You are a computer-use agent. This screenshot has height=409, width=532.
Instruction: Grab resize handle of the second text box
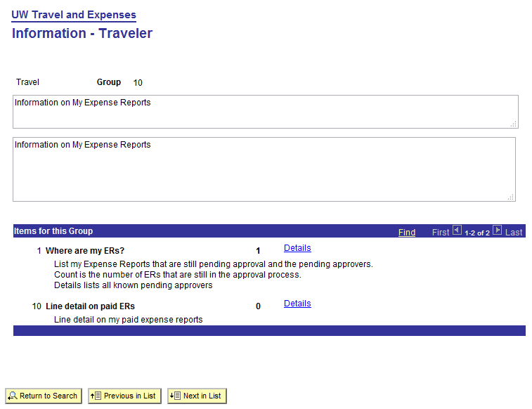click(x=511, y=197)
